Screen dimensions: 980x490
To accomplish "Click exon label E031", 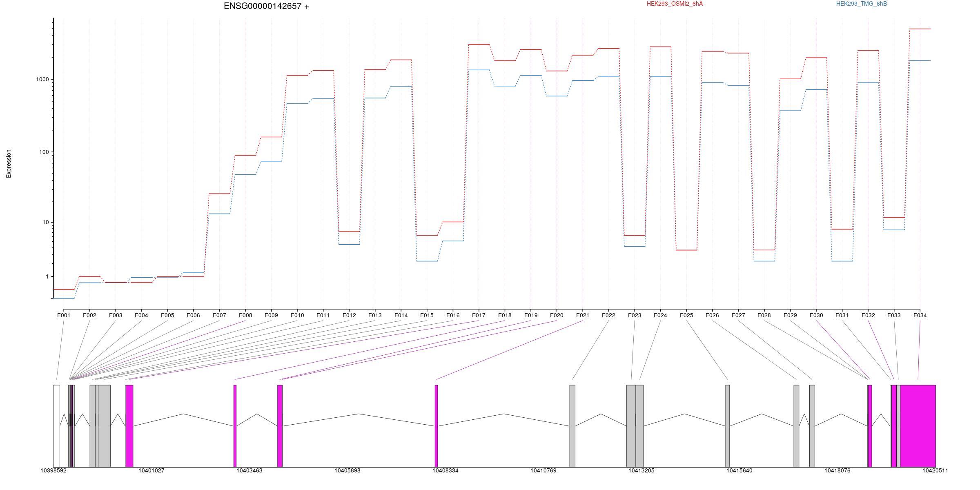I will click(842, 315).
